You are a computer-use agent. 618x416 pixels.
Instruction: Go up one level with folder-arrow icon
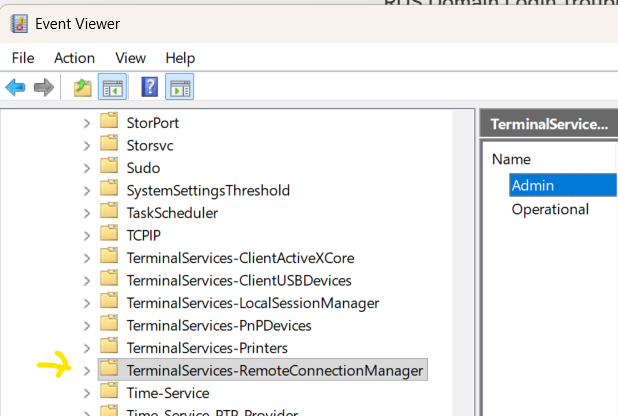click(82, 87)
